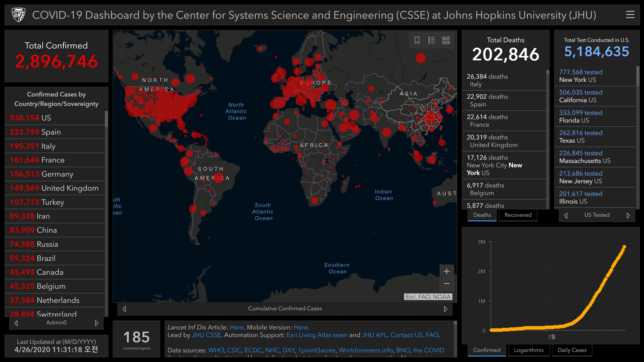The height and width of the screenshot is (362, 644).
Task: Select Netherlands in confirmed cases list
Action: [55, 300]
